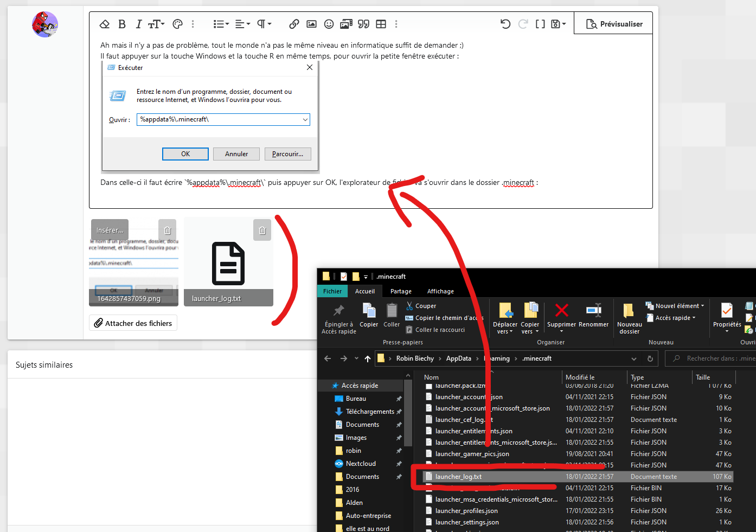Viewport: 756px width, 532px height.
Task: Click the Rechercher dans .minecraft search field
Action: (x=710, y=358)
